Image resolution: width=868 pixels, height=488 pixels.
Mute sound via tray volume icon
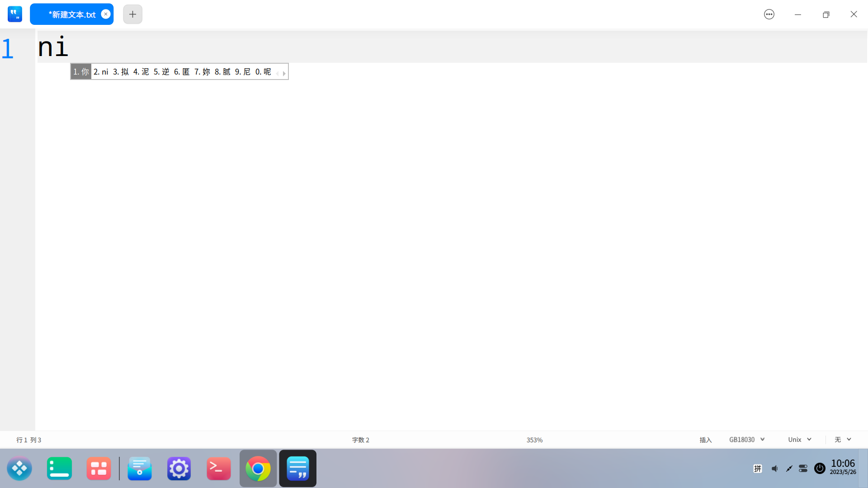point(774,469)
